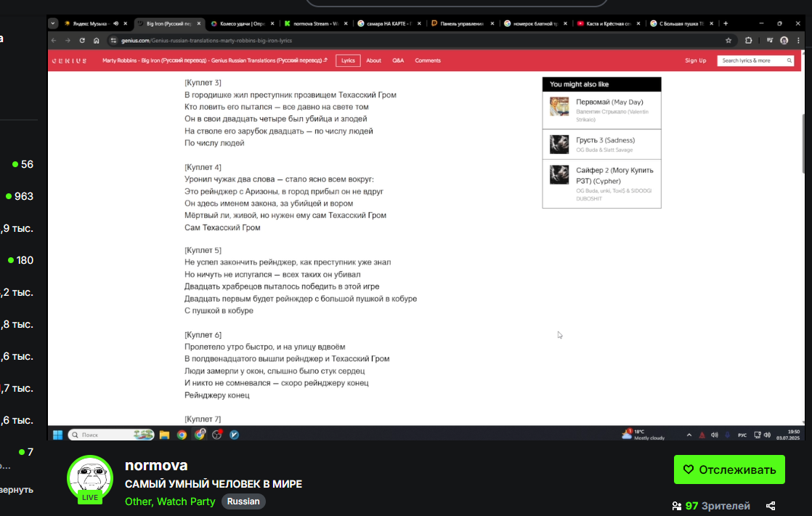Image resolution: width=812 pixels, height=516 pixels.
Task: Go to the browser home page
Action: (x=97, y=41)
